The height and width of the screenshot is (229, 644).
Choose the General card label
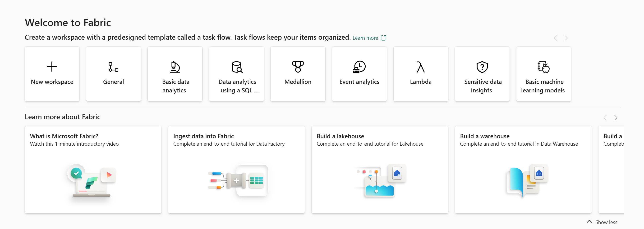click(113, 82)
